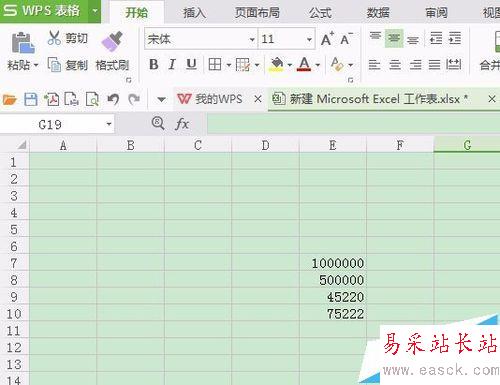Viewport: 500px width, 385px height.
Task: Open the table style grid icon
Action: pos(243,64)
